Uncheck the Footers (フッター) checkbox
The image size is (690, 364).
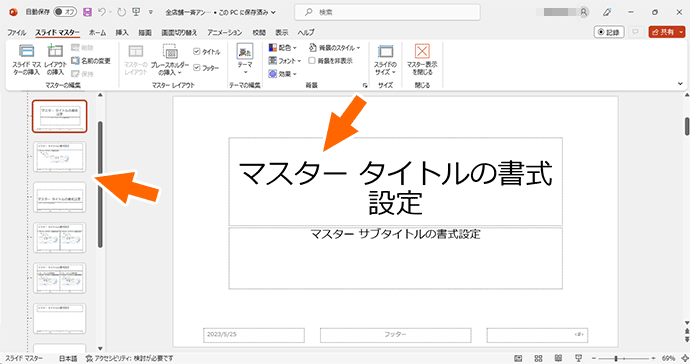click(x=197, y=67)
